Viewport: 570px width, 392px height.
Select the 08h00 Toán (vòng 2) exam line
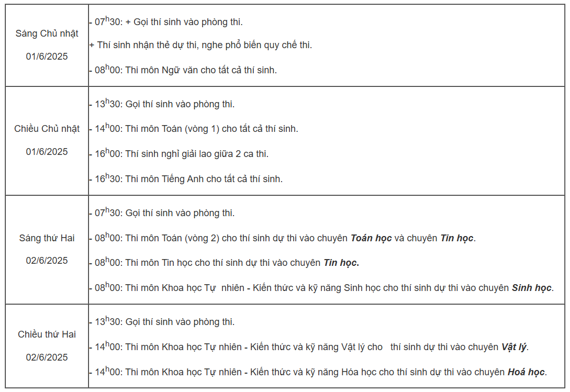coord(220,238)
